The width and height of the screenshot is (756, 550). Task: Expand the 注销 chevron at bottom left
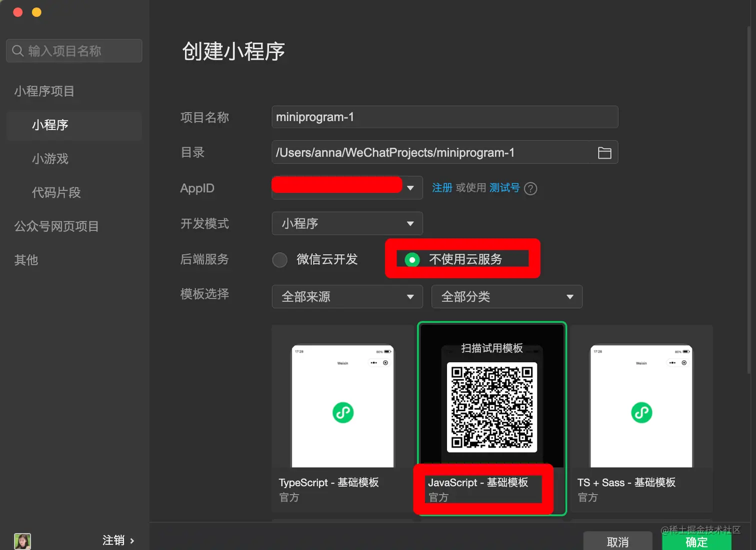(132, 541)
